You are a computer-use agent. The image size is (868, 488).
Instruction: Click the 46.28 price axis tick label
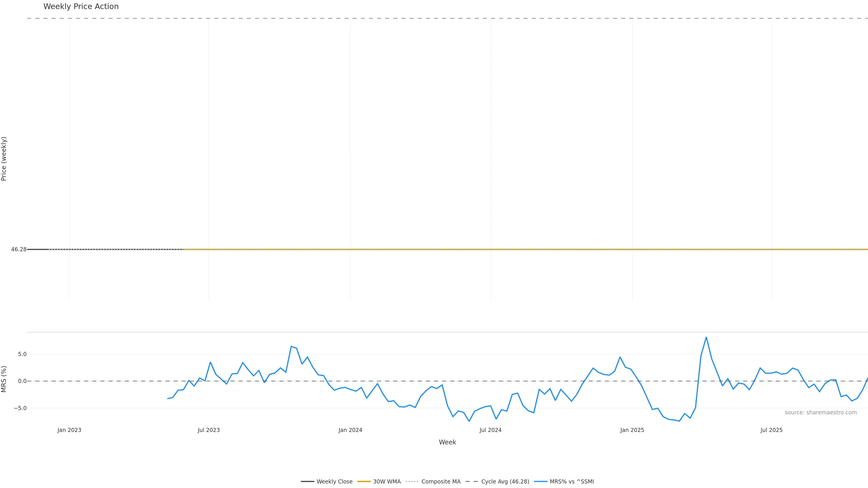19,250
